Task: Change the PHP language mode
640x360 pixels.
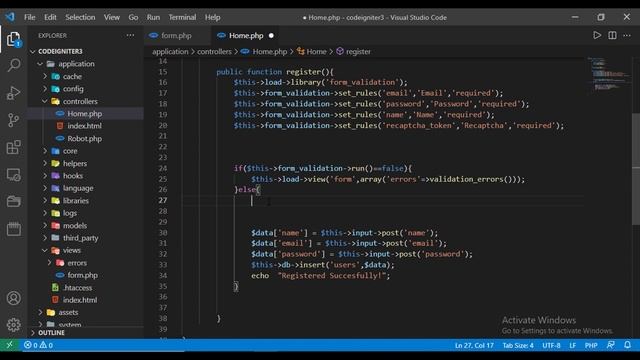Action: (591, 345)
